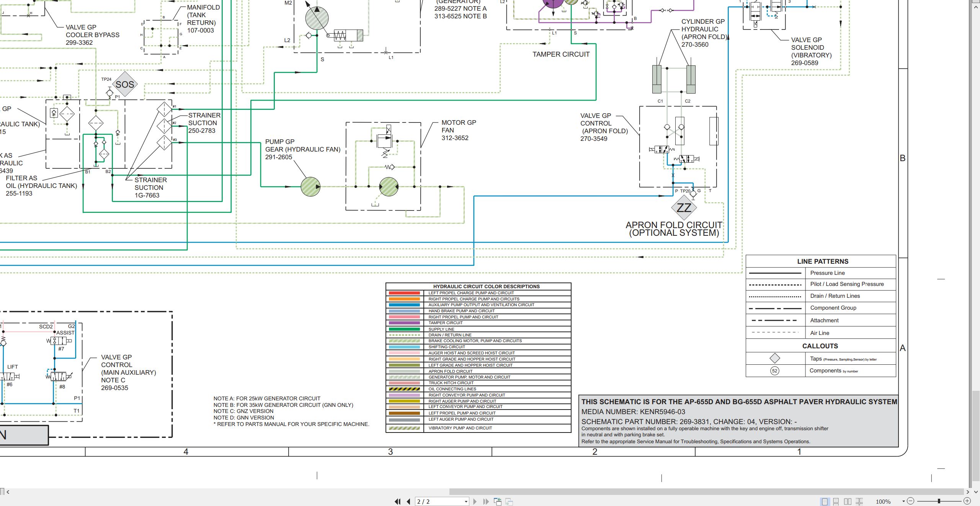Click the 'Drain / Return Lines' row
The height and width of the screenshot is (506, 980).
coord(821,296)
